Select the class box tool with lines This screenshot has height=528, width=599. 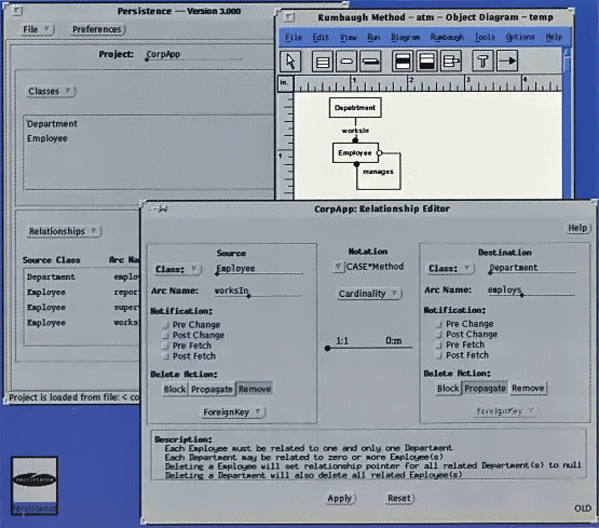click(322, 61)
